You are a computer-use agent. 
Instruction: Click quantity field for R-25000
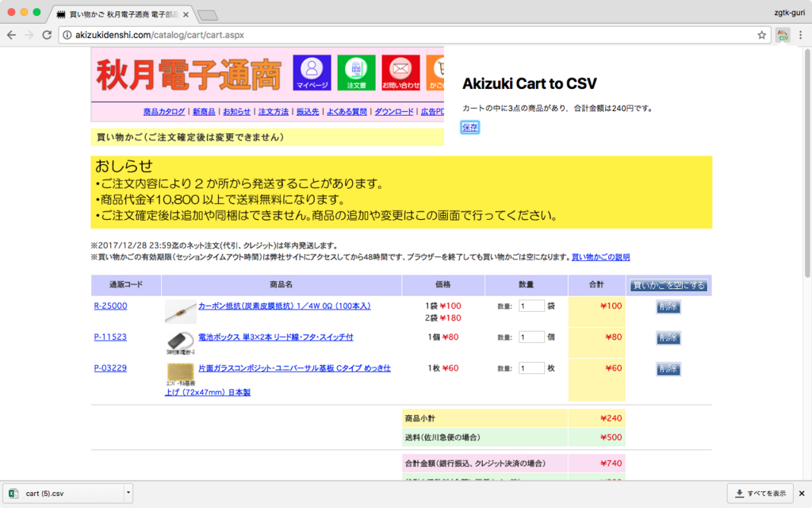point(531,306)
